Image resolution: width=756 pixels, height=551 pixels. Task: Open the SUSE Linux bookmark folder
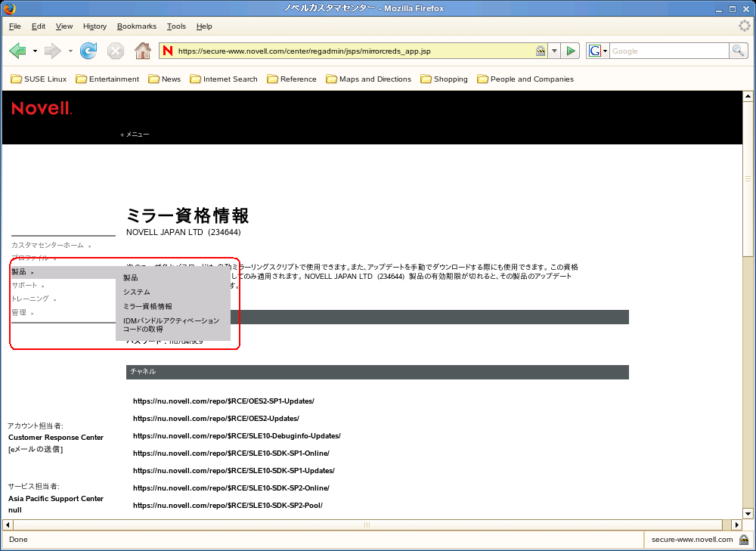(x=39, y=79)
